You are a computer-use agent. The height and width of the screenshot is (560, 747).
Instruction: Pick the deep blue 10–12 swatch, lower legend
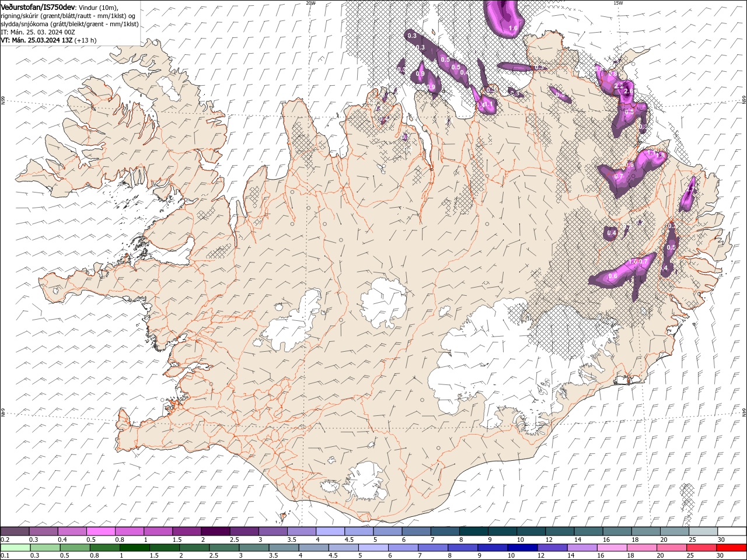[x=522, y=548]
